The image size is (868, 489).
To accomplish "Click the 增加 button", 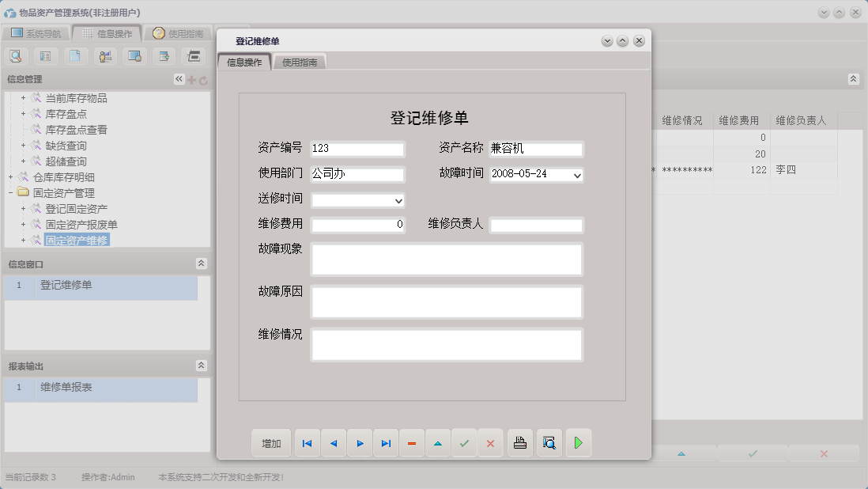I will coord(271,443).
